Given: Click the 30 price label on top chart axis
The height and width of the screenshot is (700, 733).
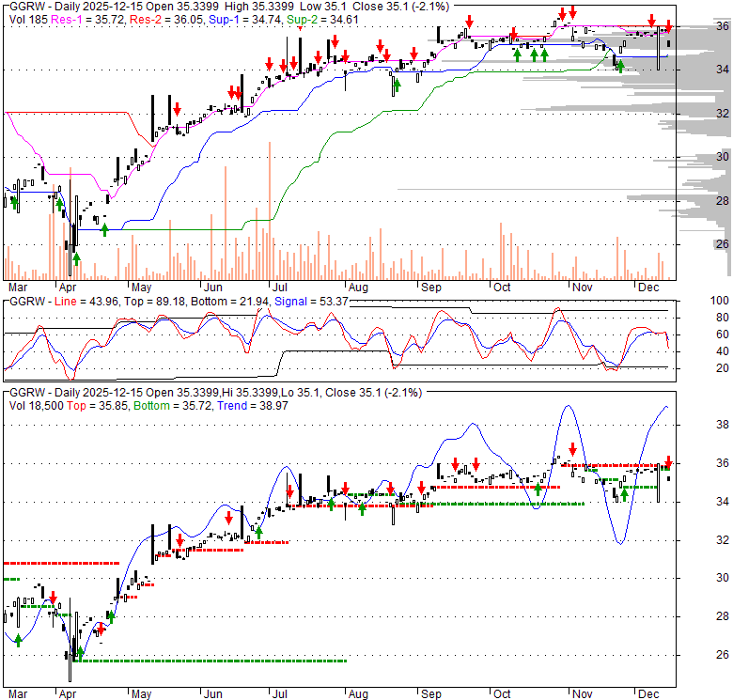Looking at the screenshot, I should coord(723,157).
